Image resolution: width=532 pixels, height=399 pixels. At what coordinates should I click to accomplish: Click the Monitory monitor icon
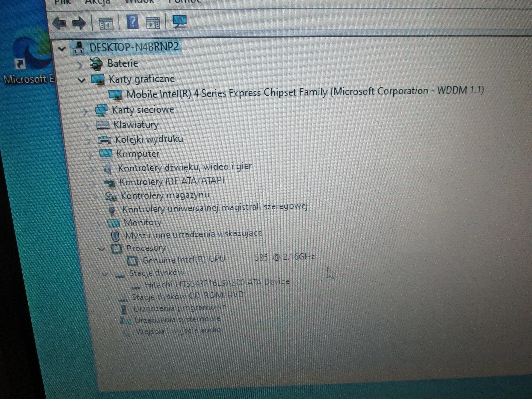113,223
